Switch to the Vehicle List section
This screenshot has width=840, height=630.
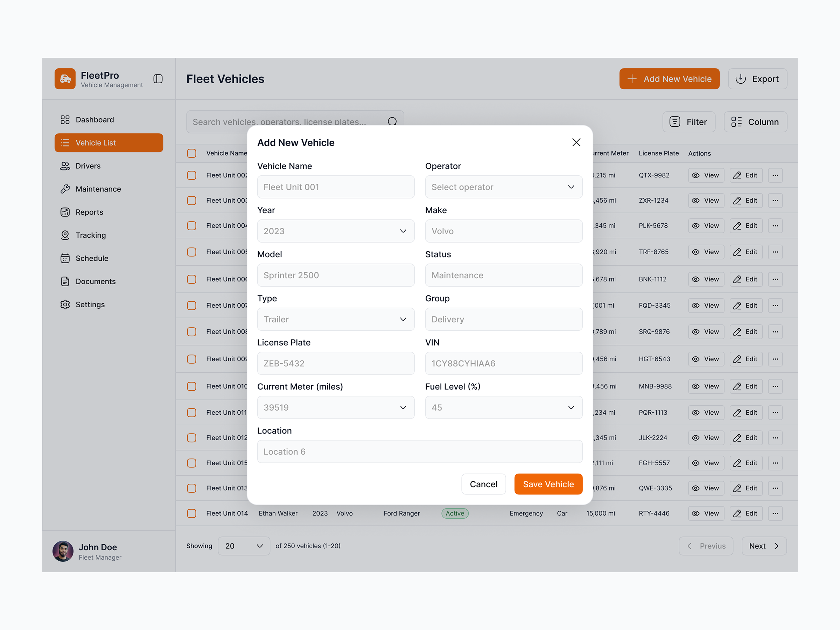click(96, 142)
